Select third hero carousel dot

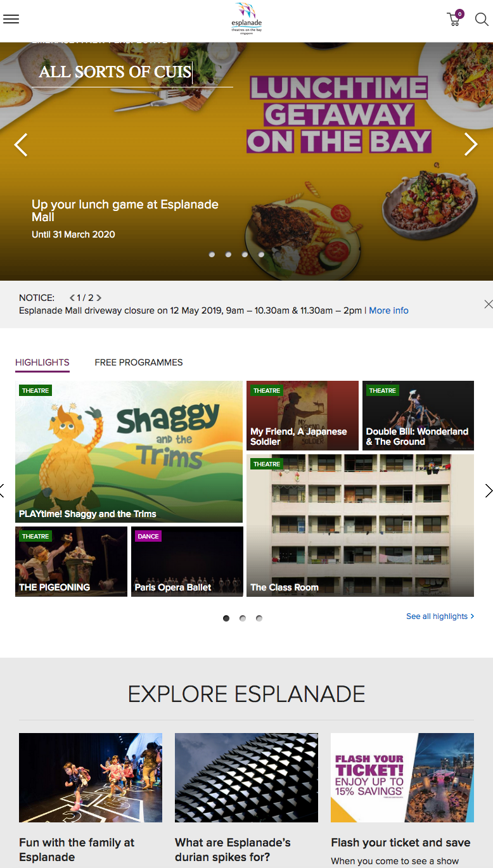point(245,255)
